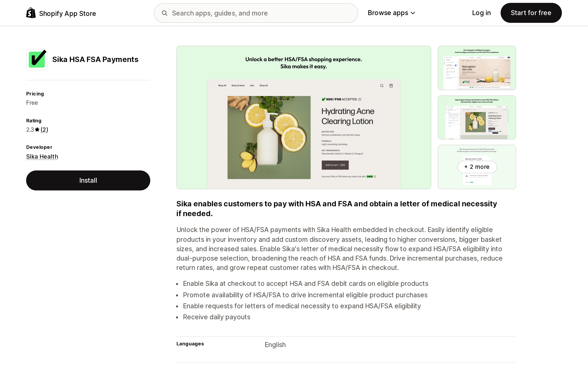Open the Reimagined skin care thumbnail
This screenshot has height=367, width=588.
pyautogui.click(x=477, y=68)
